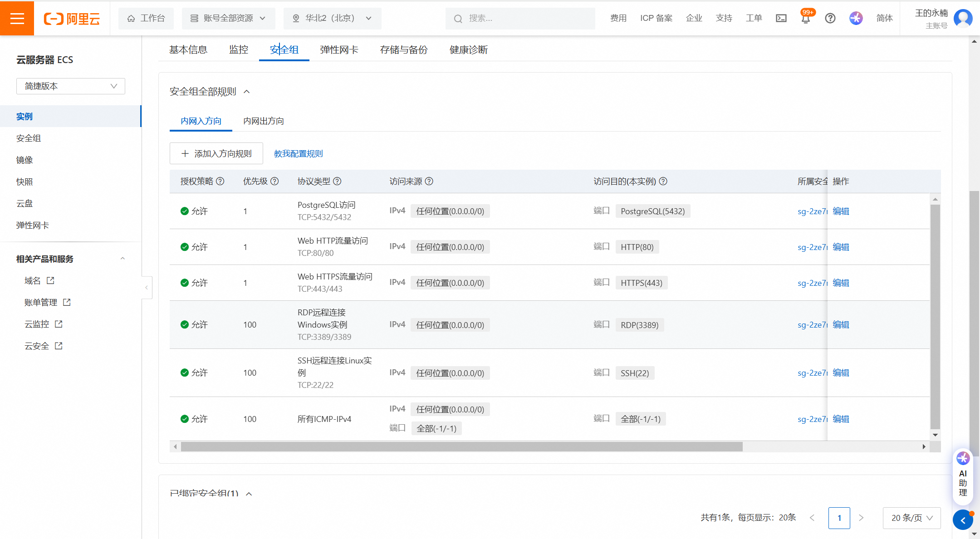Image resolution: width=980 pixels, height=539 pixels.
Task: Edit the PostgreSQL(5432) rule
Action: 841,211
